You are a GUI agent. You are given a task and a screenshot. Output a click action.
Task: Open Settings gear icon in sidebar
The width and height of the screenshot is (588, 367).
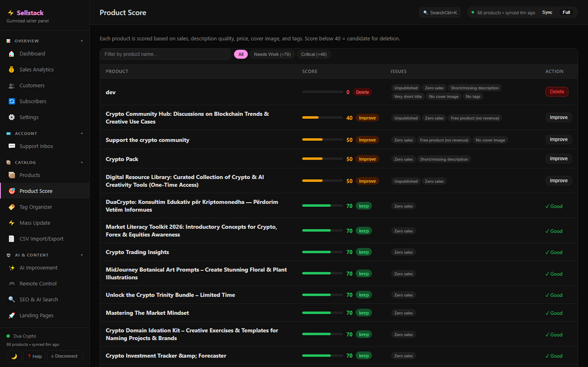pyautogui.click(x=12, y=117)
